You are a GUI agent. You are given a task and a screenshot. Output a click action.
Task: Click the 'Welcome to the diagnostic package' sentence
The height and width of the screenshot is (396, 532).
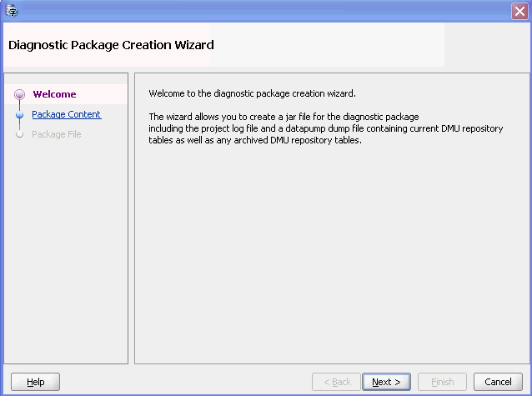click(x=252, y=93)
